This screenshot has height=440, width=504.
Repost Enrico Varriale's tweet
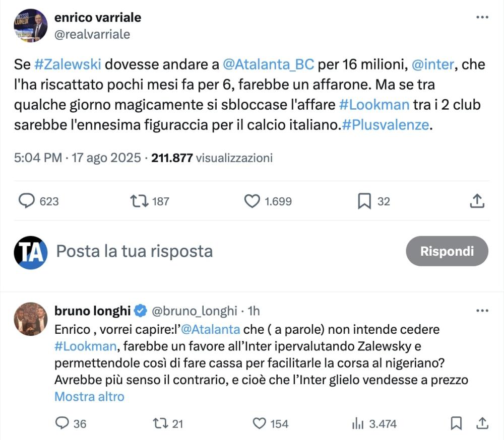(138, 201)
